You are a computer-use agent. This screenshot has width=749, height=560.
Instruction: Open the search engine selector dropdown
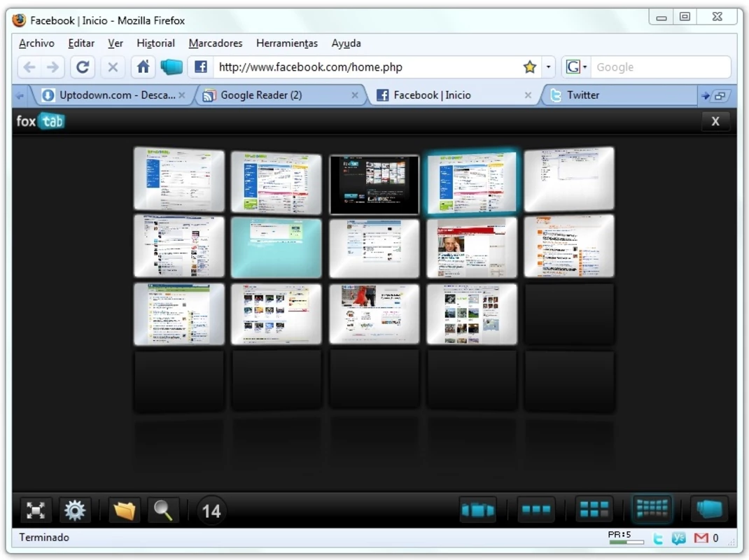(x=577, y=67)
